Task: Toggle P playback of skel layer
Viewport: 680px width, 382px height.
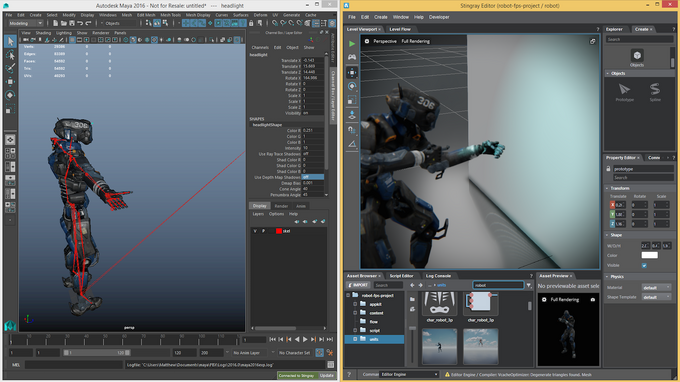Action: coord(263,231)
